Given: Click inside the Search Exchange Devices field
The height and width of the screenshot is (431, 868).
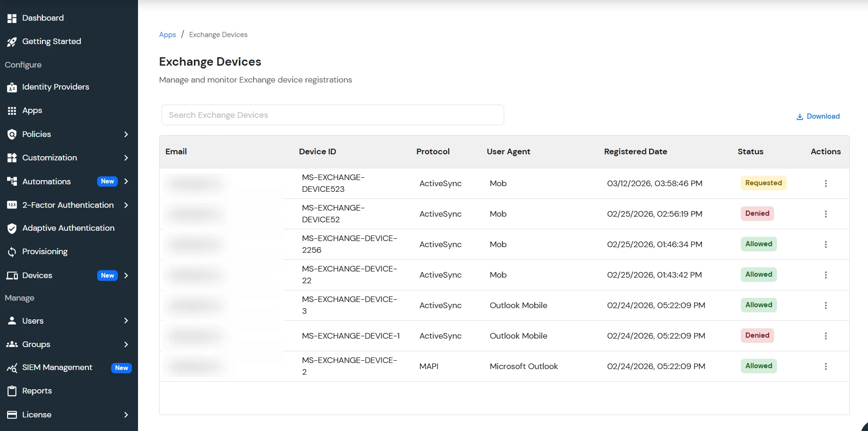Looking at the screenshot, I should (332, 115).
